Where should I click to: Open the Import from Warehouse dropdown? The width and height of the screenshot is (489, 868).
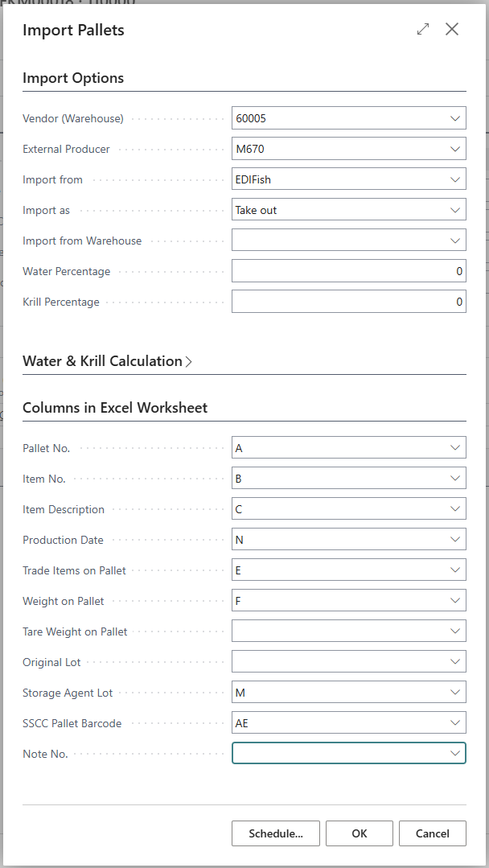(455, 241)
